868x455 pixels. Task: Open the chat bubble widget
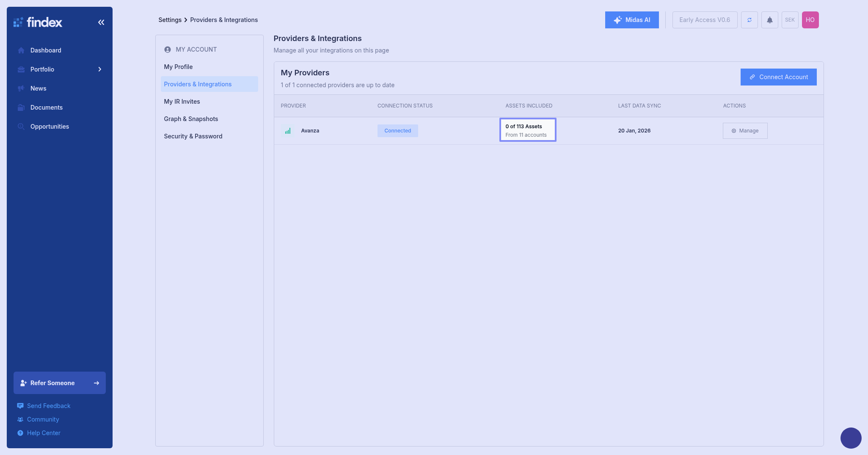pyautogui.click(x=851, y=438)
